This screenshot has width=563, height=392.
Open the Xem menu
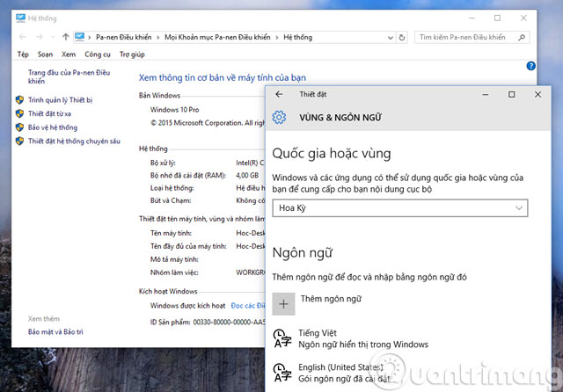pyautogui.click(x=69, y=54)
